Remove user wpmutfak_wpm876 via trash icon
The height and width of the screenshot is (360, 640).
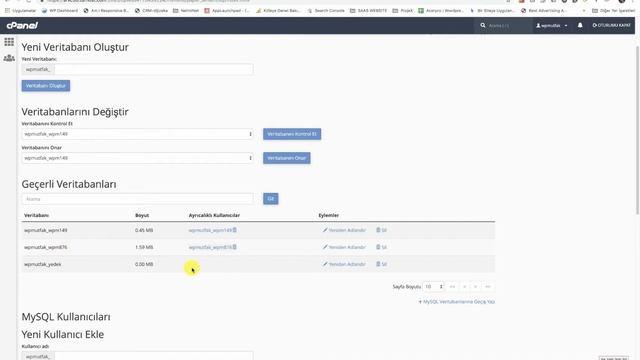tap(235, 247)
